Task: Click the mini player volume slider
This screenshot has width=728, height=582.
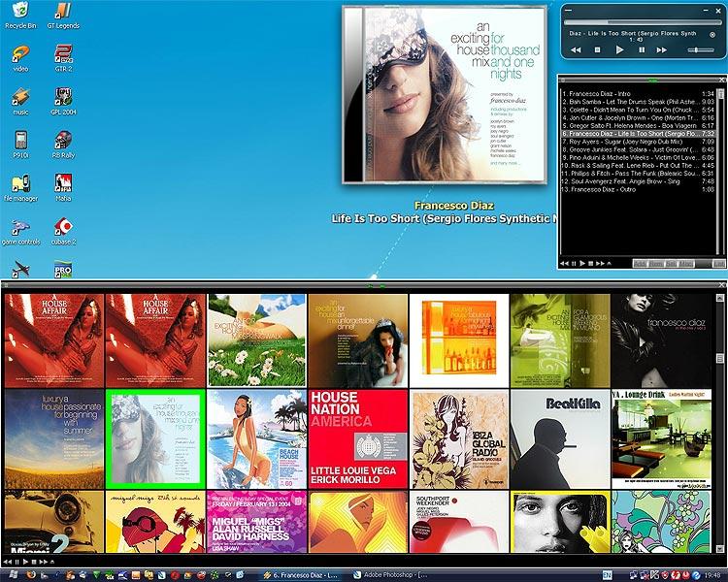Action: [701, 49]
